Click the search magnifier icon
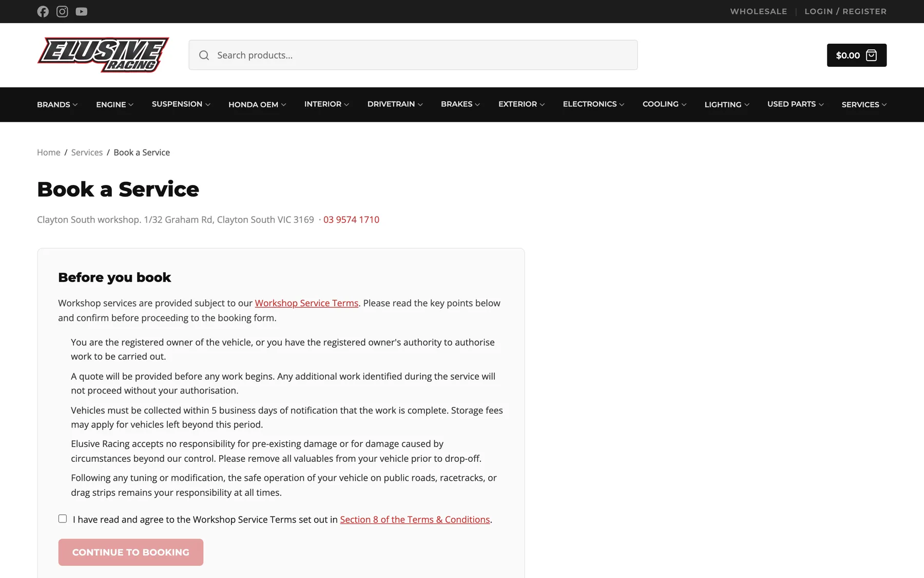Image resolution: width=924 pixels, height=578 pixels. tap(204, 55)
